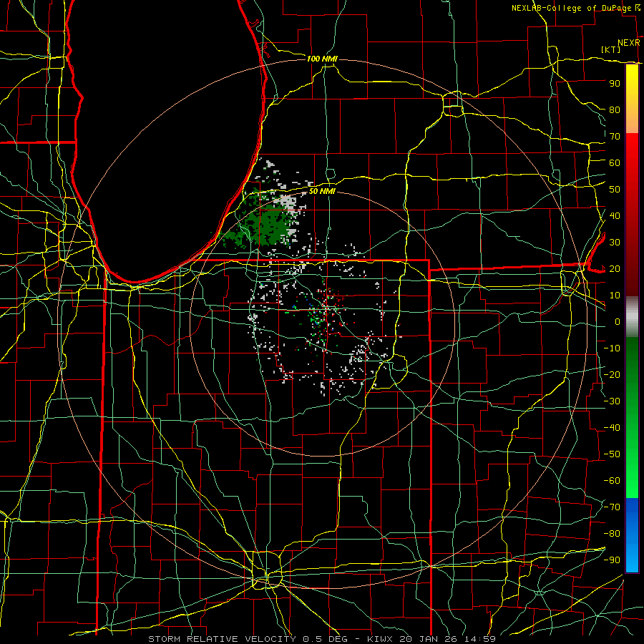The image size is (644, 644).
Task: Click the -90 value on the velocity scale
Action: (x=612, y=560)
